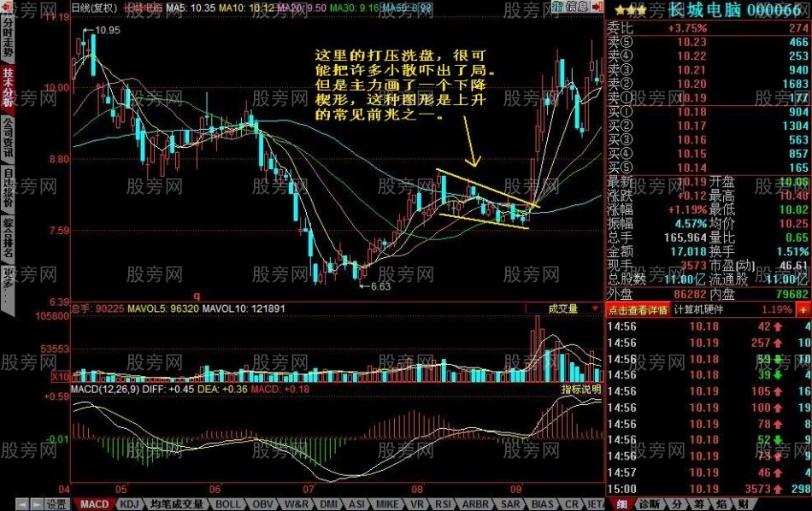Select the MIKE indicator tab
This screenshot has height=511, width=812.
pyautogui.click(x=387, y=504)
